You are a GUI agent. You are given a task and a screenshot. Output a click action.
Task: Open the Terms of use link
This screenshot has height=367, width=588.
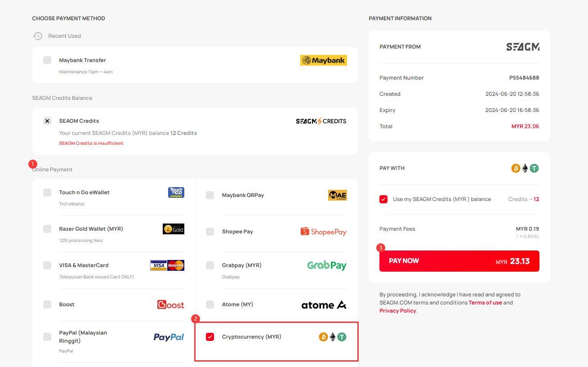(x=485, y=303)
